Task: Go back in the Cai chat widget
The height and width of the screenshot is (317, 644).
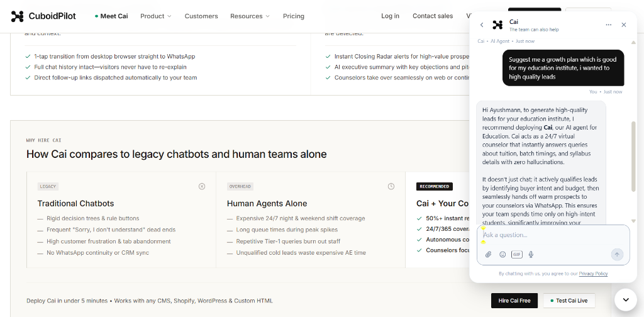Action: click(x=482, y=25)
